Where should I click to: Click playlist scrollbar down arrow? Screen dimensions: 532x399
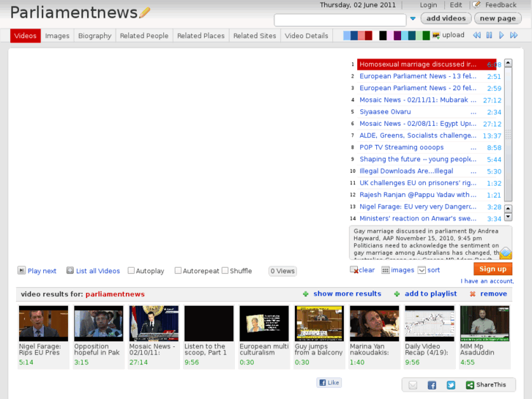pos(508,216)
